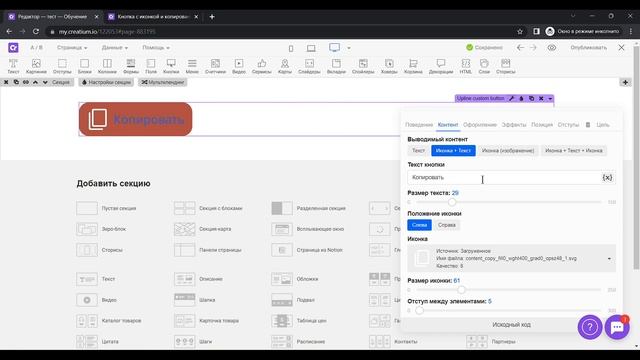Open the Счетчики widget group
The image size is (640, 360).
(x=215, y=66)
